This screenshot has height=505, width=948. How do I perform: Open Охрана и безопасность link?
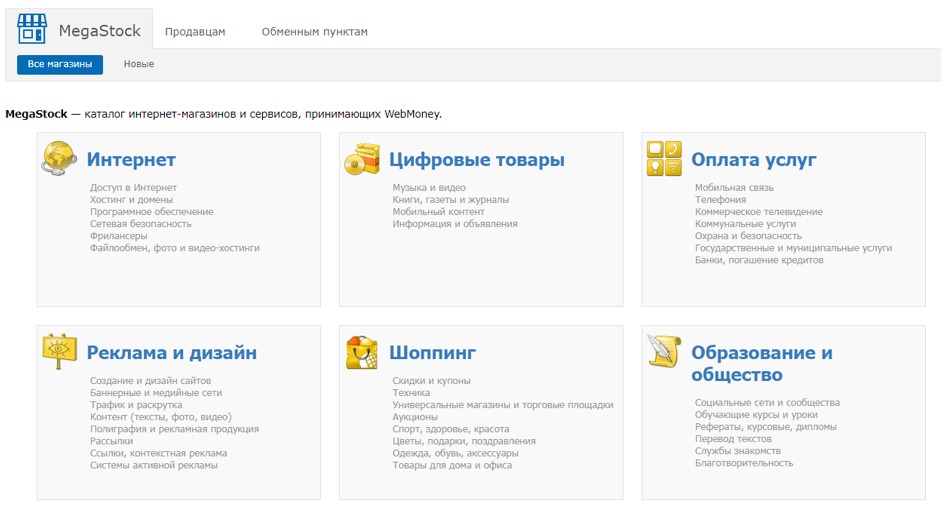click(x=748, y=236)
